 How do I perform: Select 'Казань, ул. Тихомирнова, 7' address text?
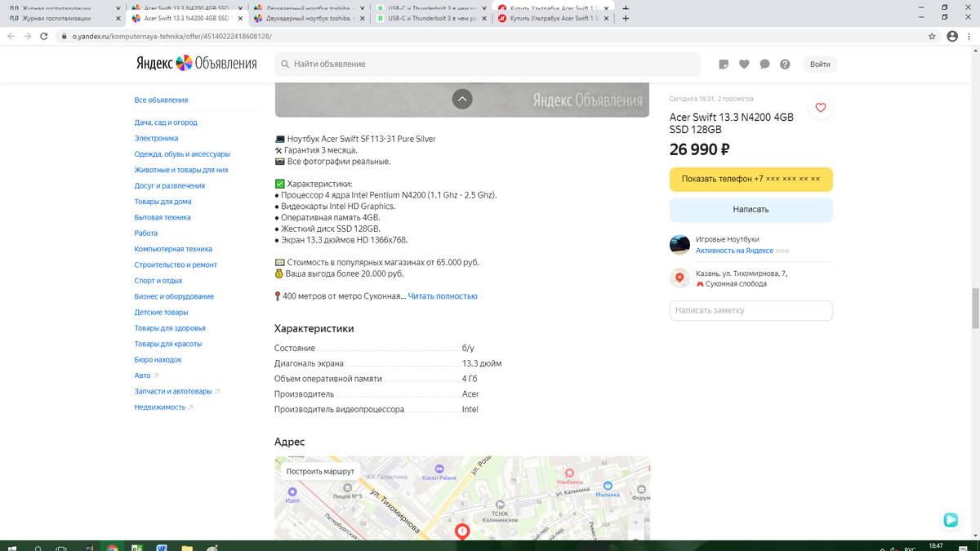coord(742,273)
